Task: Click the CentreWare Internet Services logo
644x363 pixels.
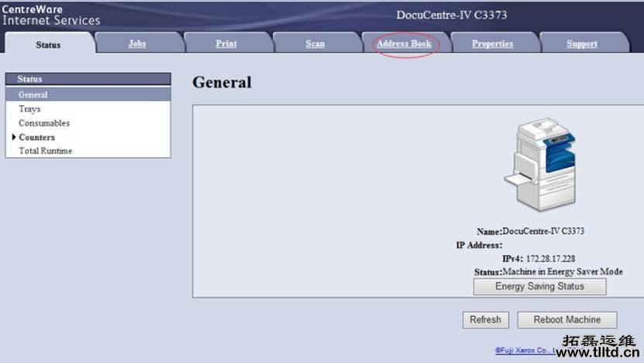Action: click(51, 15)
